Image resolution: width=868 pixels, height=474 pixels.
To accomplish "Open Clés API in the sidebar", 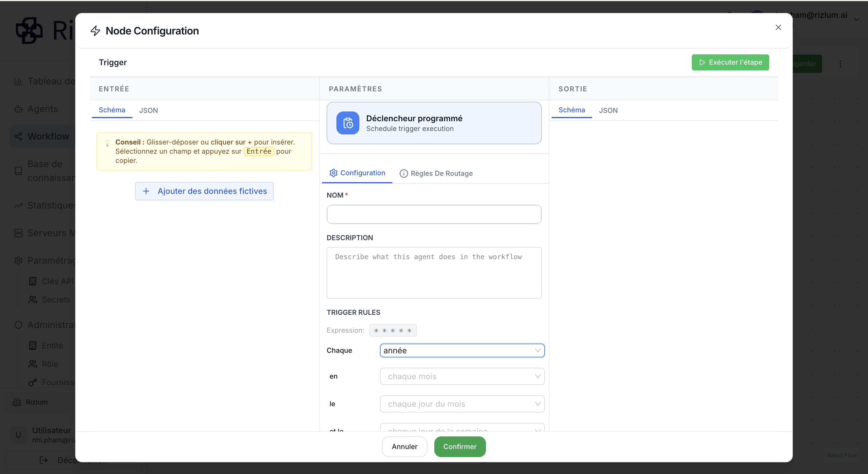I will [x=52, y=281].
